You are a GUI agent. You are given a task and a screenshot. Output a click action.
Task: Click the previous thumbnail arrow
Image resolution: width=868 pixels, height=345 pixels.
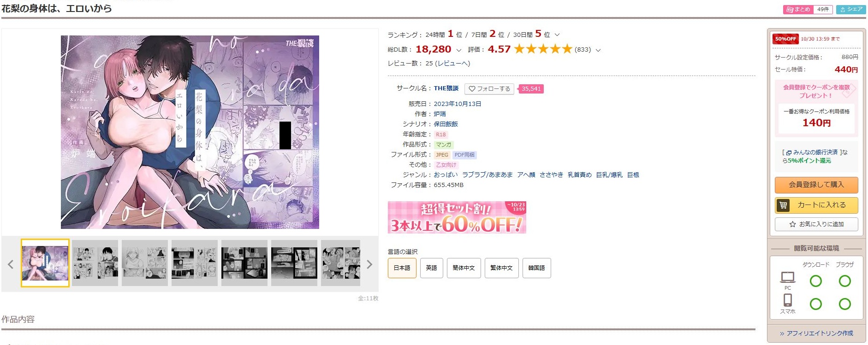(x=11, y=264)
